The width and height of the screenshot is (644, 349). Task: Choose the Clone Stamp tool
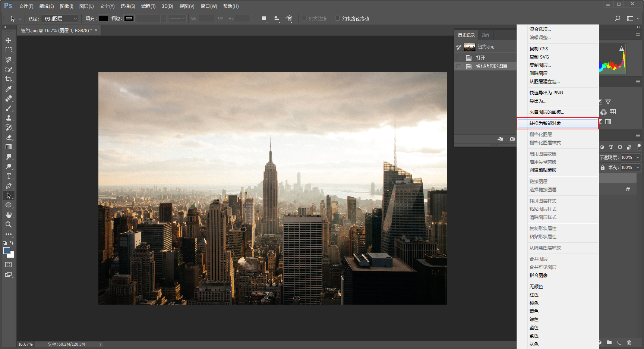click(x=9, y=118)
